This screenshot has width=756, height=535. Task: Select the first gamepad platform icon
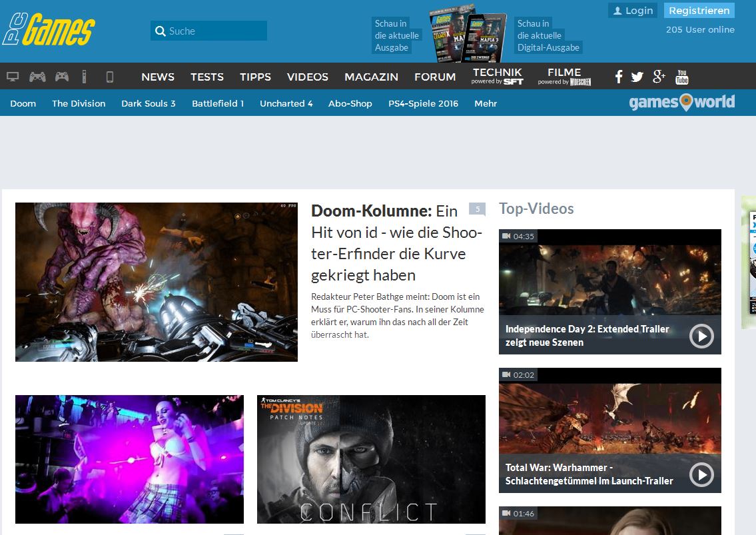(x=37, y=76)
